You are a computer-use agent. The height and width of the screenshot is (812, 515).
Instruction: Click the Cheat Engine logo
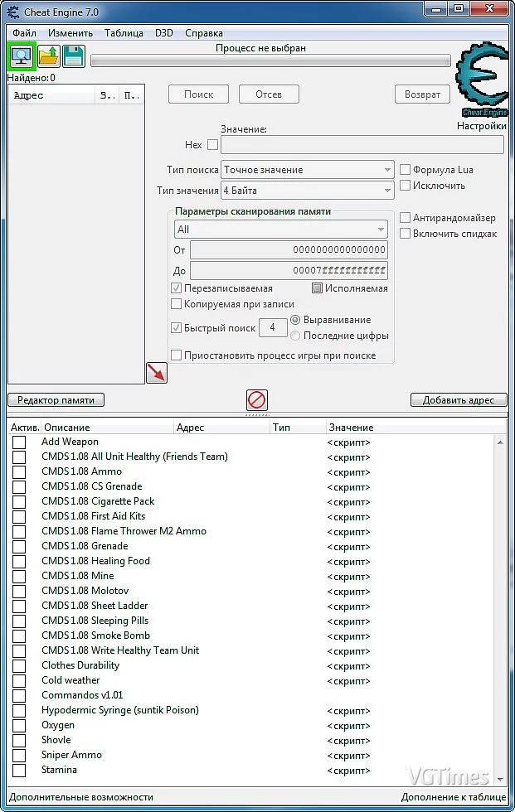482,81
